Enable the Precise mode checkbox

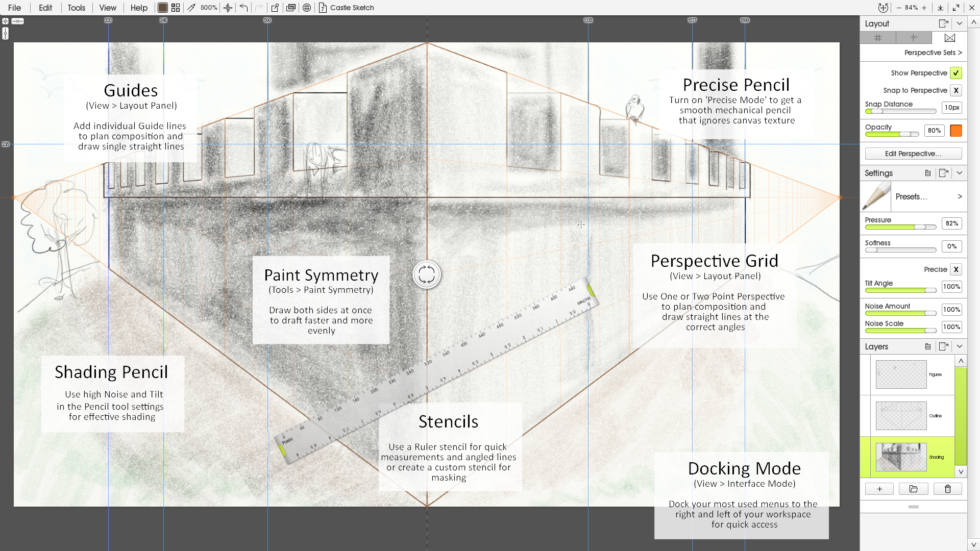(956, 269)
